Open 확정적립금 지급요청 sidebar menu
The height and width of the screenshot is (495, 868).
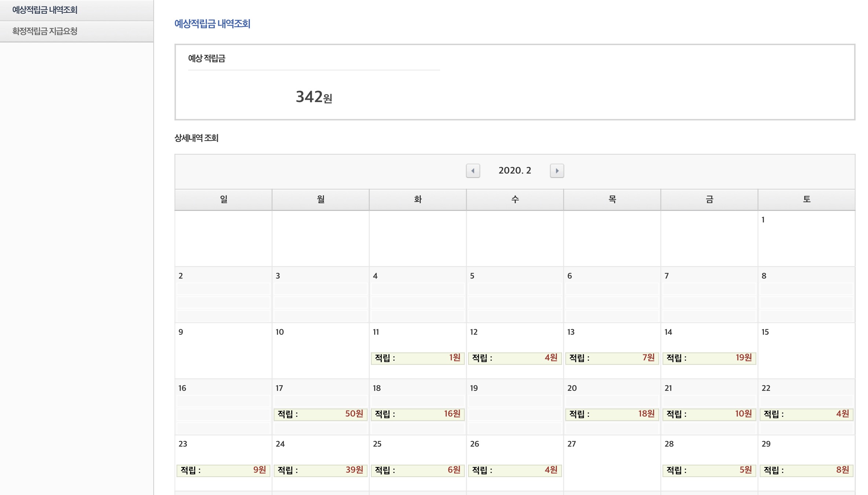pyautogui.click(x=45, y=31)
